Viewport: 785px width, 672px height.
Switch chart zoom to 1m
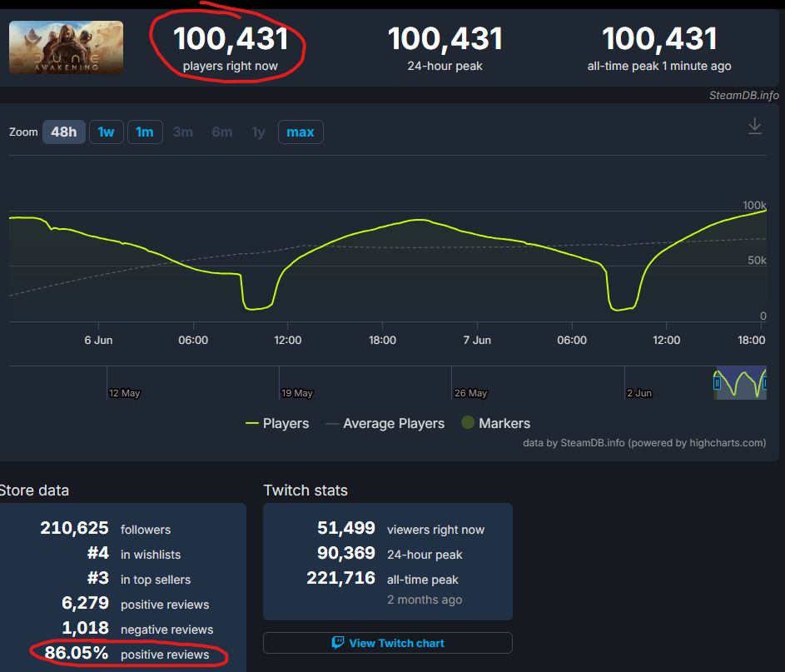(x=145, y=132)
